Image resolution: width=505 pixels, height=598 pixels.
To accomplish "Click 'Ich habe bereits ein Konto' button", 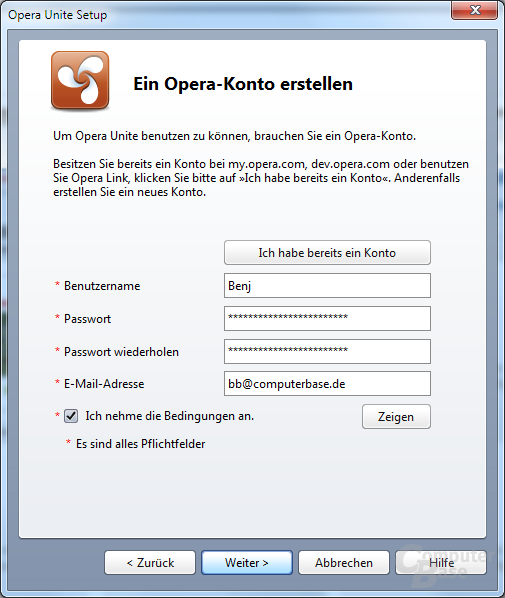I will click(327, 252).
